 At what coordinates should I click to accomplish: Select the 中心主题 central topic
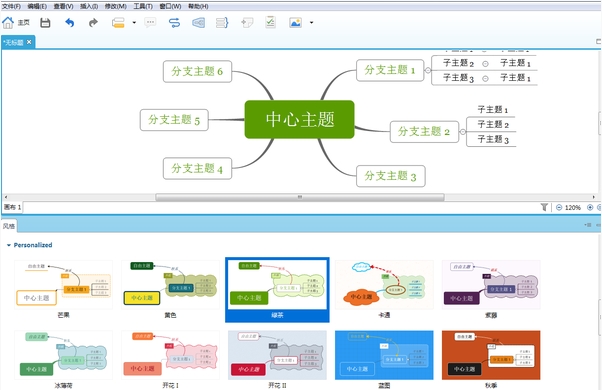(299, 119)
